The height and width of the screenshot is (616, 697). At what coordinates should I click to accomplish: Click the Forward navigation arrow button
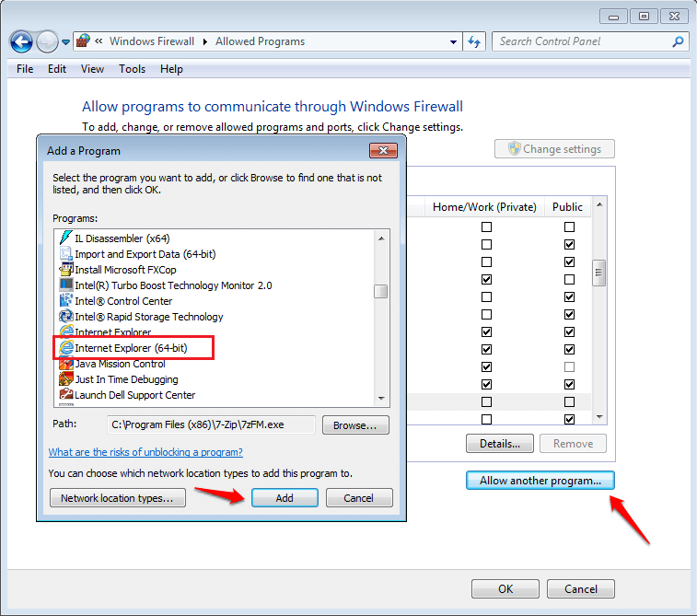coord(47,42)
